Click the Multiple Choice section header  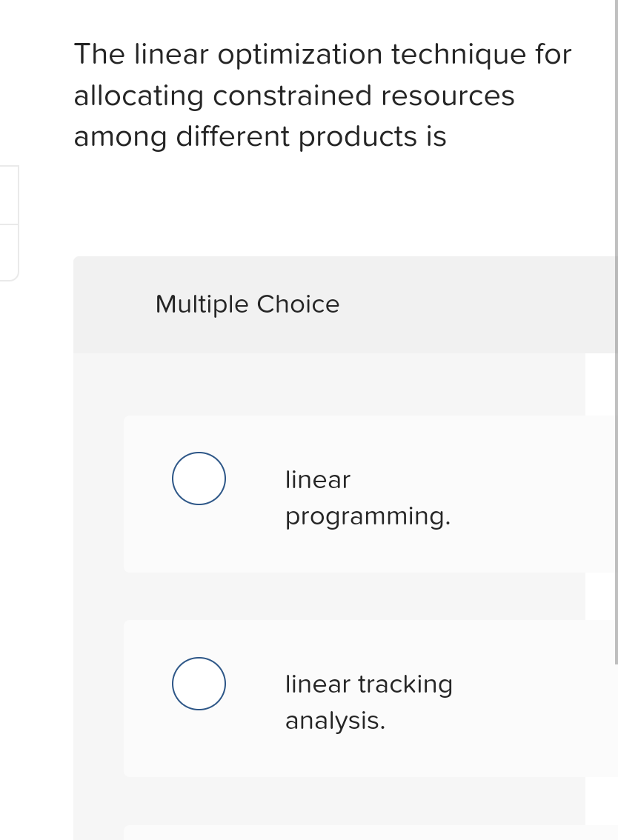click(247, 304)
